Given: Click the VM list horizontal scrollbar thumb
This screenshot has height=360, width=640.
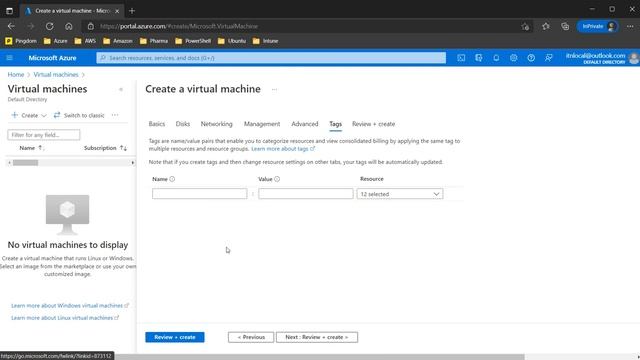Looking at the screenshot, I should click(x=25, y=162).
